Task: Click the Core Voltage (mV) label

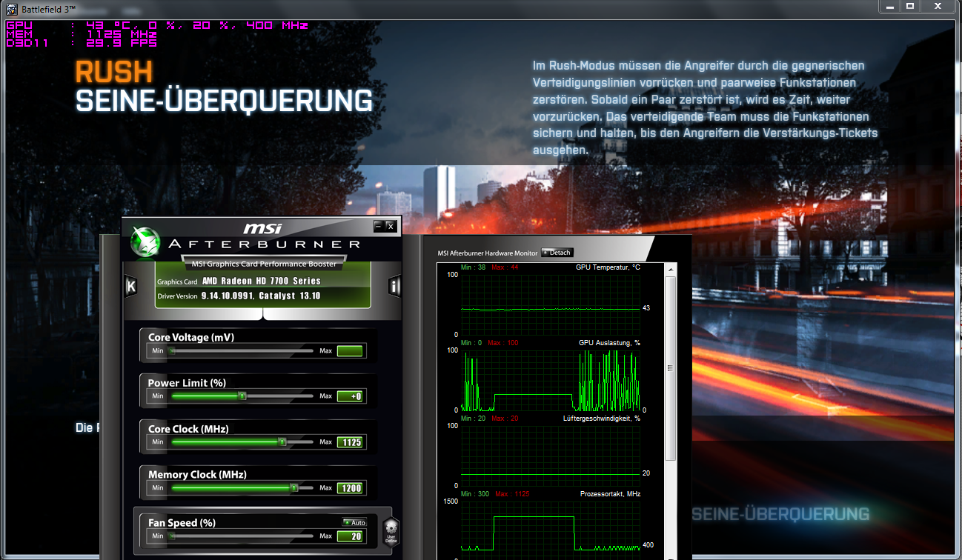Action: [x=191, y=337]
